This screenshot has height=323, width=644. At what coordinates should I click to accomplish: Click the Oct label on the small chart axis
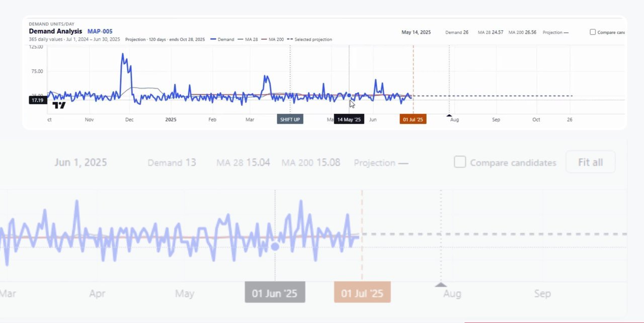coord(536,119)
